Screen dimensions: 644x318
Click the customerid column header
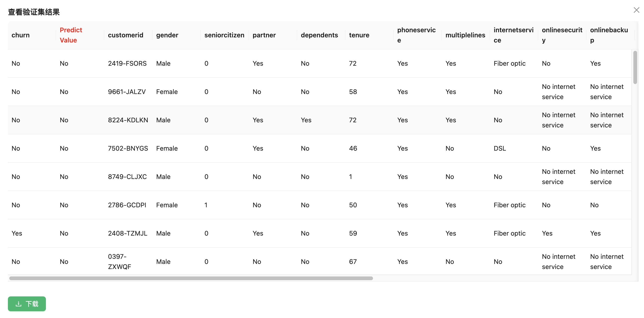(x=125, y=35)
